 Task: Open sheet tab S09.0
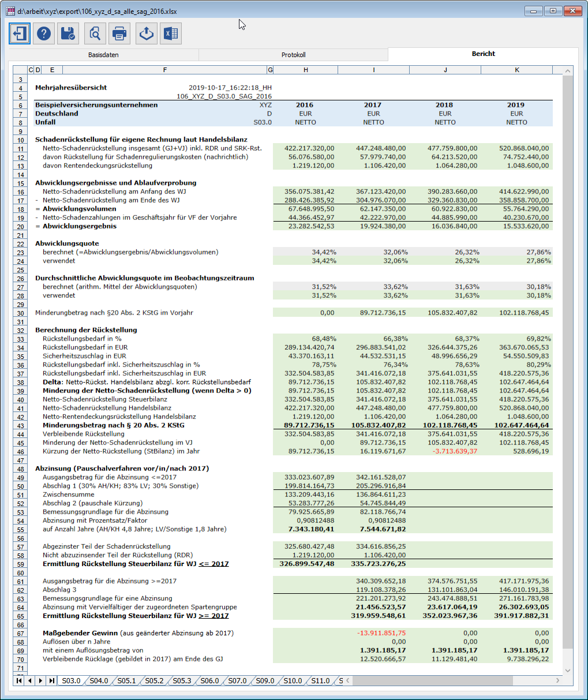(265, 681)
